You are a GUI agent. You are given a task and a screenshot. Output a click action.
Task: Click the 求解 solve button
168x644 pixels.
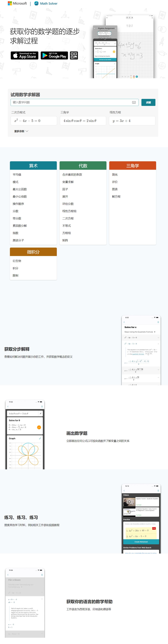click(x=148, y=103)
